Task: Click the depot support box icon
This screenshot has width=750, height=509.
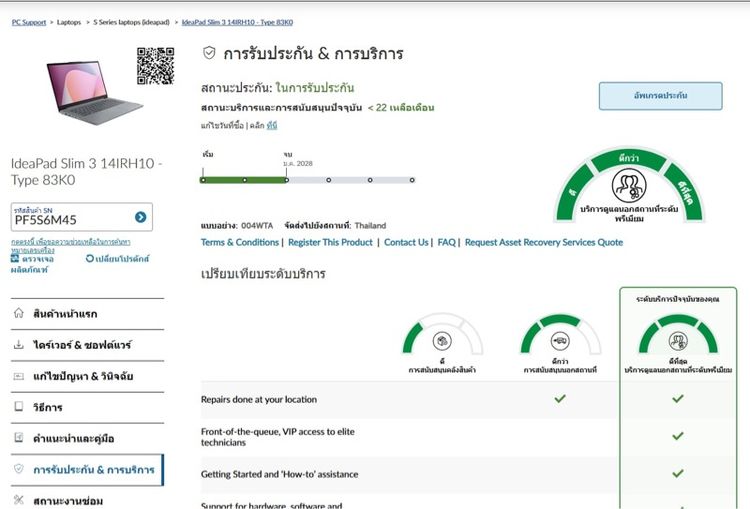Action: coord(442,341)
